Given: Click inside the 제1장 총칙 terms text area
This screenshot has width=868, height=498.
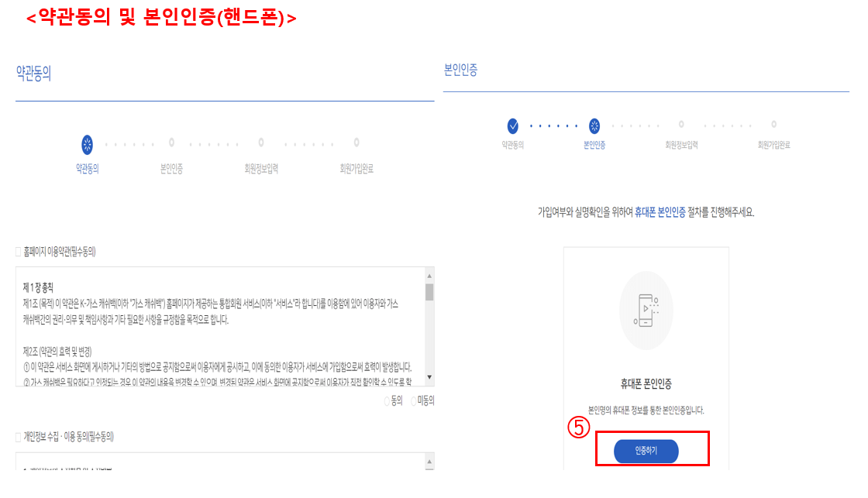Looking at the screenshot, I should pyautogui.click(x=217, y=325).
